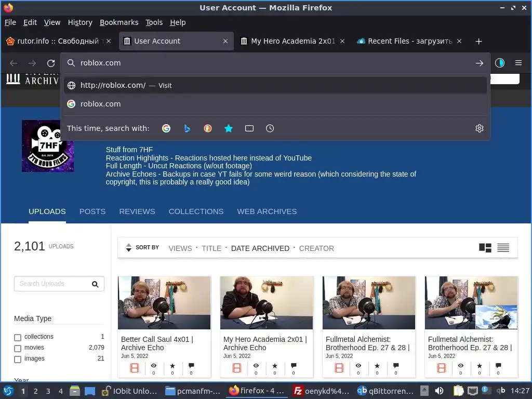The image size is (532, 399).
Task: Search history using the clock icon
Action: click(x=270, y=128)
